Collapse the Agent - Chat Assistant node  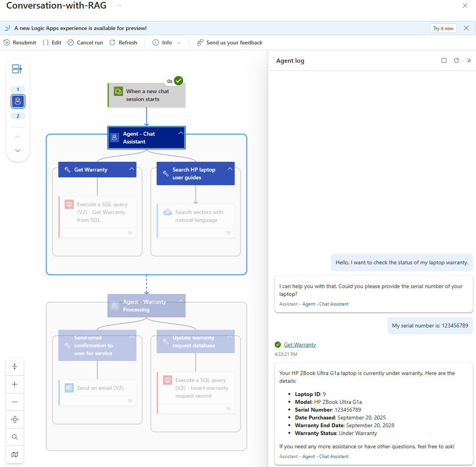[x=181, y=133]
